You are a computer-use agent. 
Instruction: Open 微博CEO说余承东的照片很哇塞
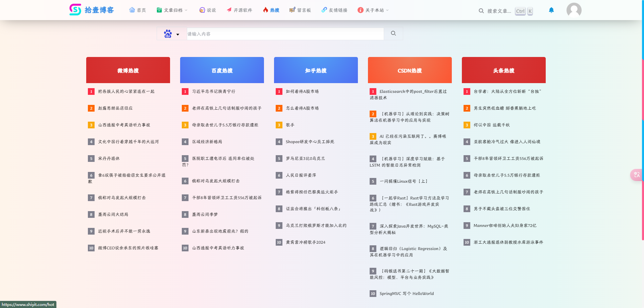(x=128, y=248)
